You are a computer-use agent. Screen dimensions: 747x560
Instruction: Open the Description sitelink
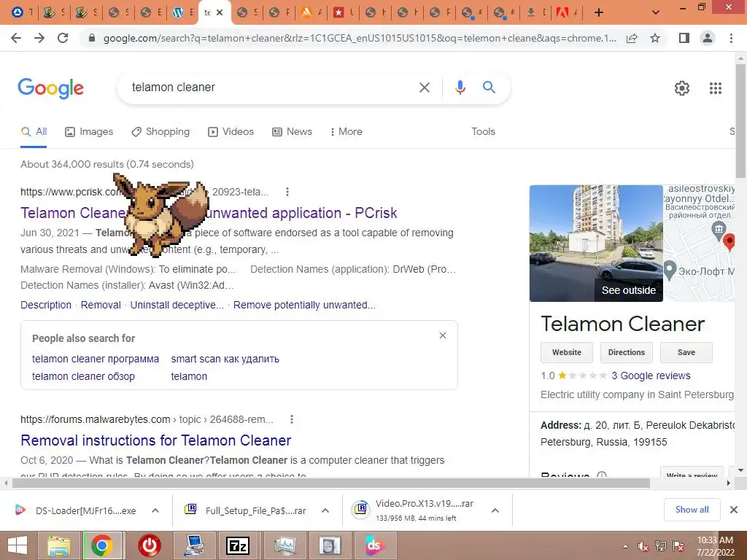(46, 306)
